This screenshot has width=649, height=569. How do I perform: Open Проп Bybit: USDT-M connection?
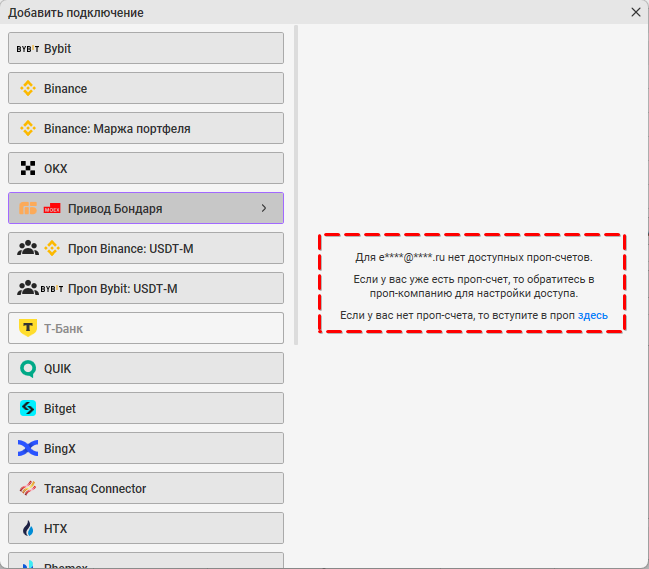coord(146,288)
